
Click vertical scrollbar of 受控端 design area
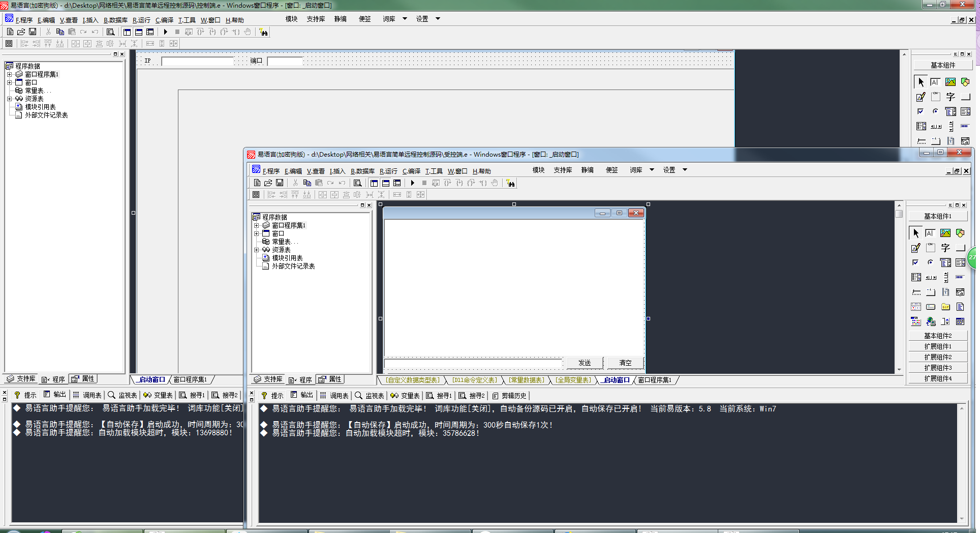click(x=899, y=287)
